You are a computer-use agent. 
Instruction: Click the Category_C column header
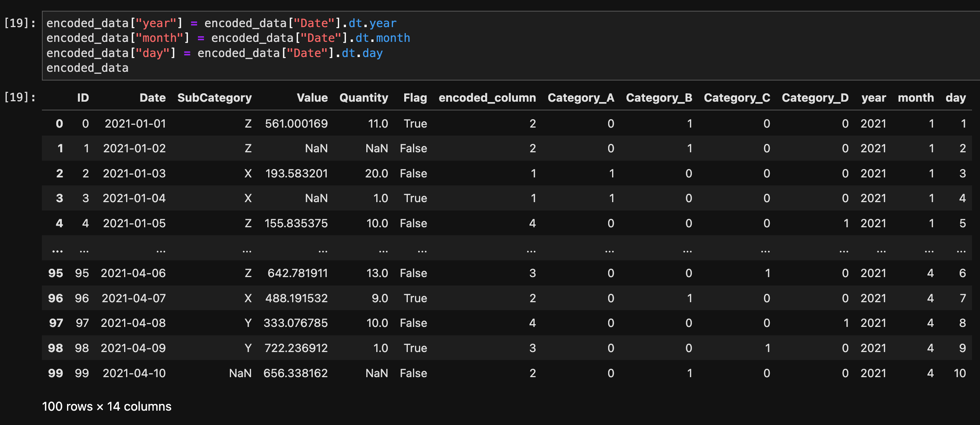pyautogui.click(x=737, y=98)
